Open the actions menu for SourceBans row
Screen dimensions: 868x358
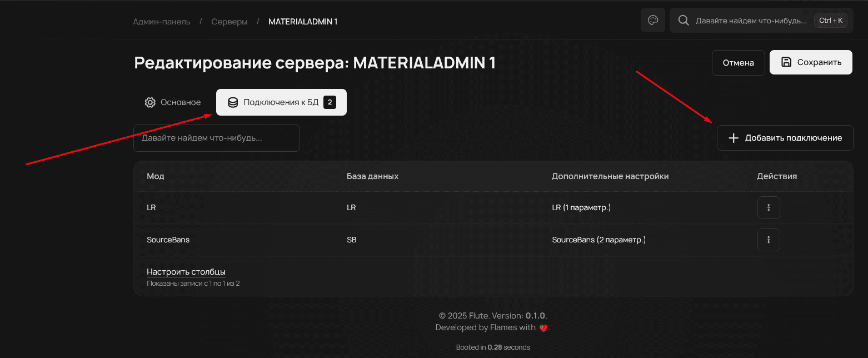(x=769, y=240)
